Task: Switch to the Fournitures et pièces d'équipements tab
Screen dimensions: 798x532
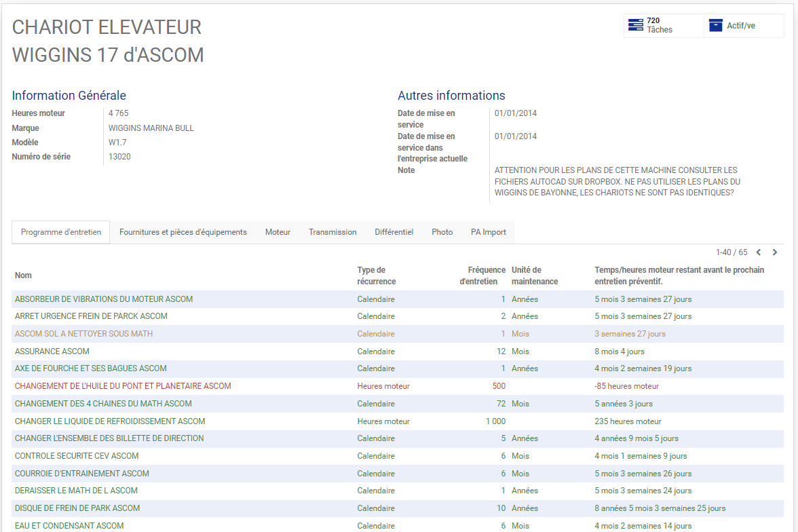Action: tap(183, 232)
